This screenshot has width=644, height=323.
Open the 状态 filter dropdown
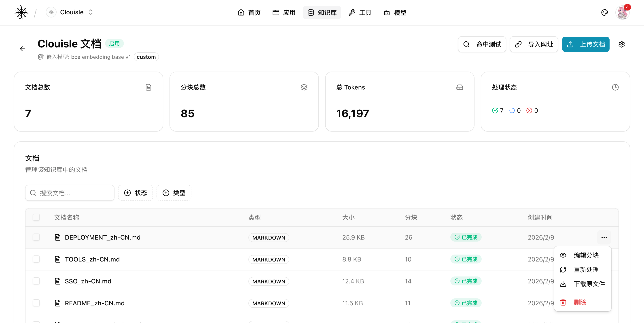pyautogui.click(x=136, y=193)
